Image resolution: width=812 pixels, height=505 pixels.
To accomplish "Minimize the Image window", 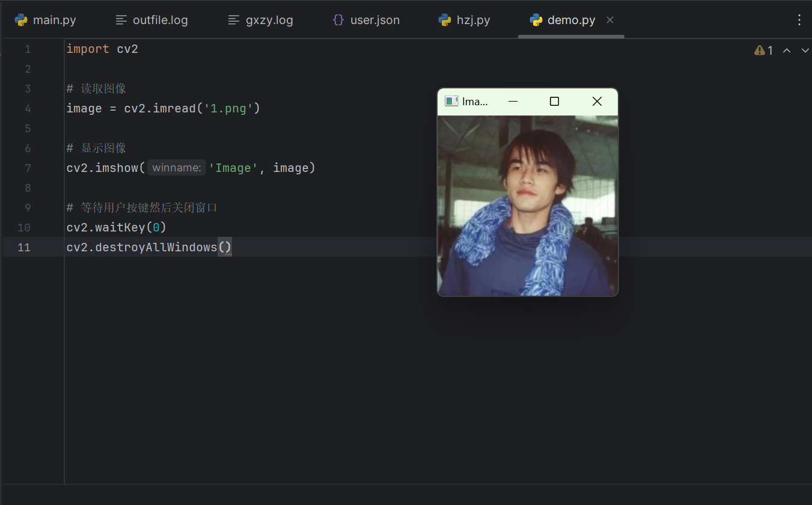I will 513,101.
